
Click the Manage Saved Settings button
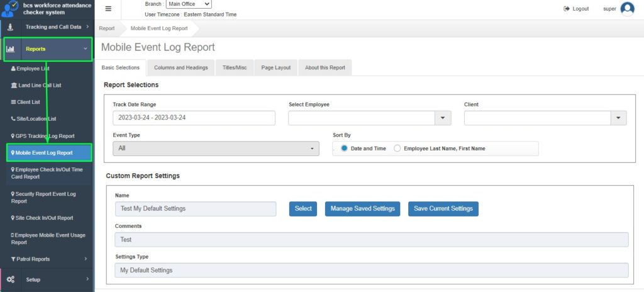point(362,208)
